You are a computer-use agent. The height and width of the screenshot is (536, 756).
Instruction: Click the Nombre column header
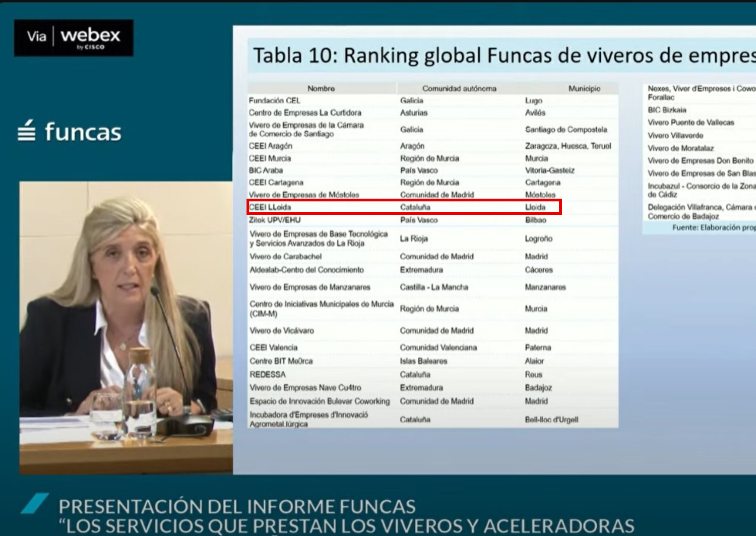(x=321, y=89)
